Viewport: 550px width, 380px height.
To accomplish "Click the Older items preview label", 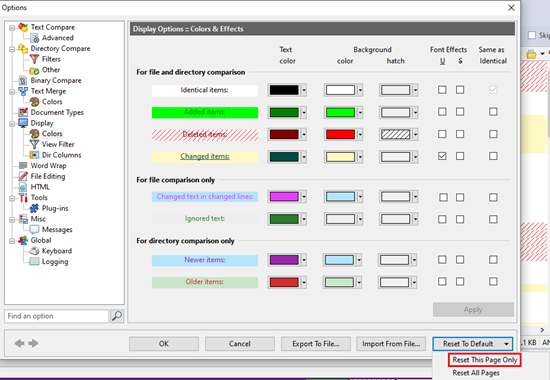I will pos(205,282).
